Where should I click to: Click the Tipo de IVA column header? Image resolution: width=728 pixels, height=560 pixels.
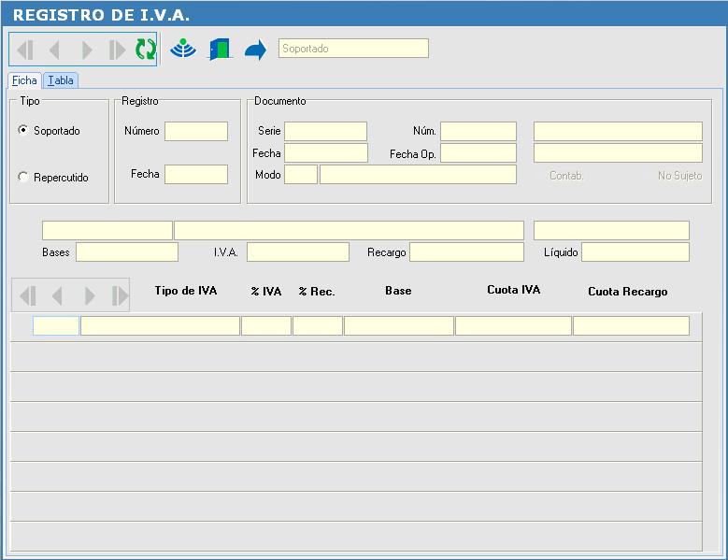coord(186,291)
